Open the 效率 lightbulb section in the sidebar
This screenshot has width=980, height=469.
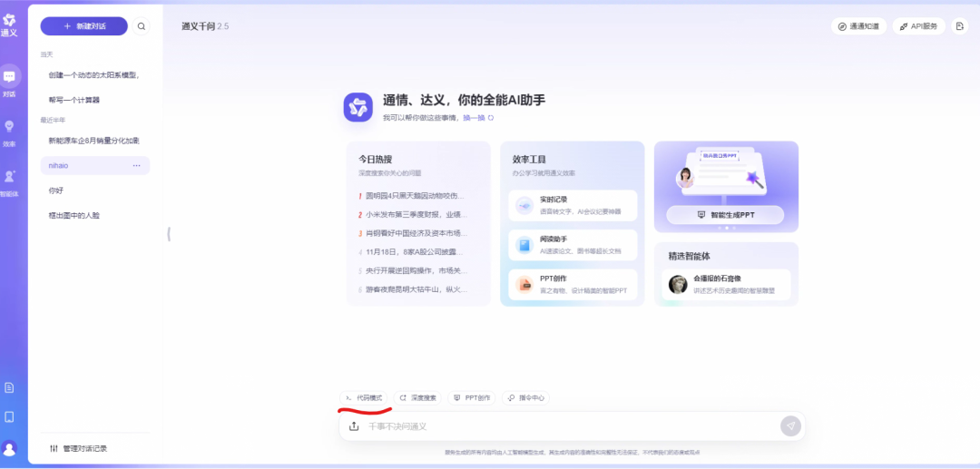(x=9, y=132)
